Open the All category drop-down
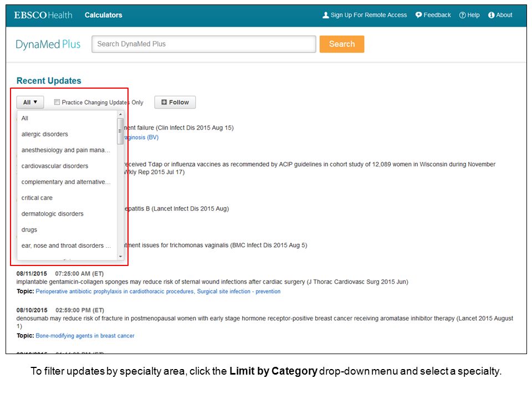This screenshot has width=532, height=399. pyautogui.click(x=30, y=102)
